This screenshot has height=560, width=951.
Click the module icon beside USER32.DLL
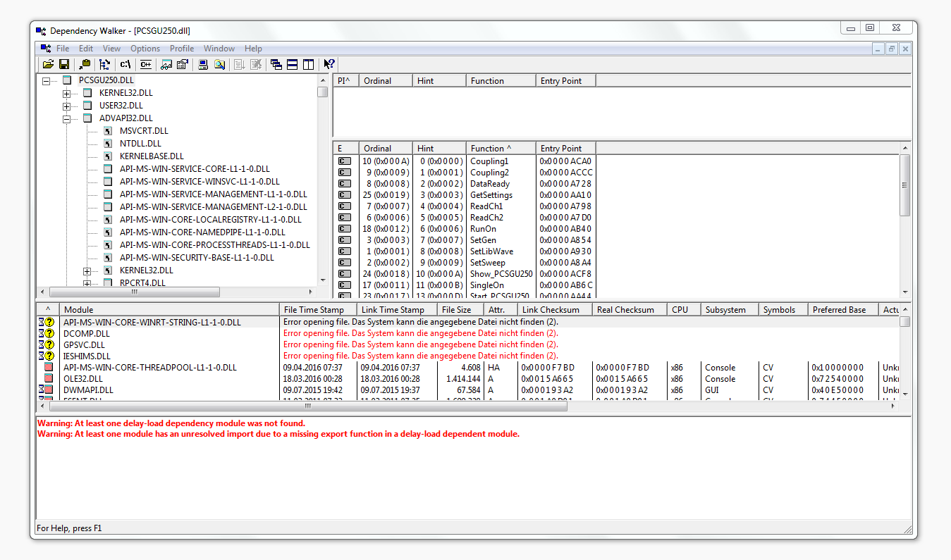[87, 106]
